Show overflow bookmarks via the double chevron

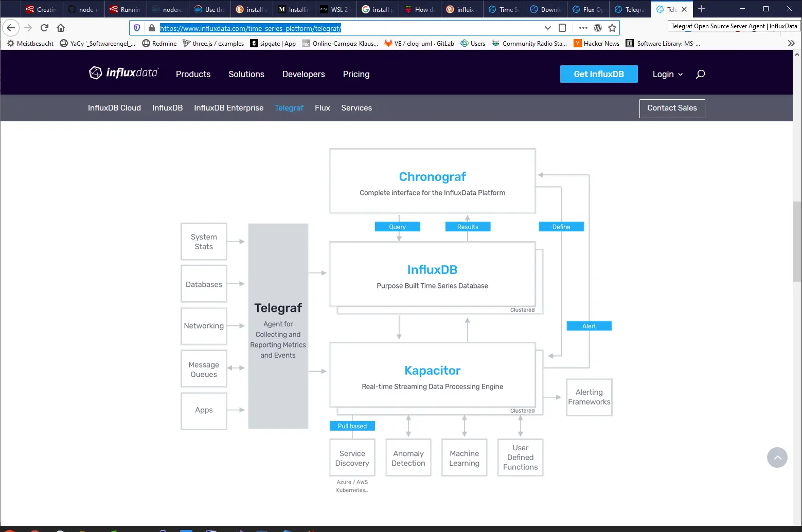(791, 43)
